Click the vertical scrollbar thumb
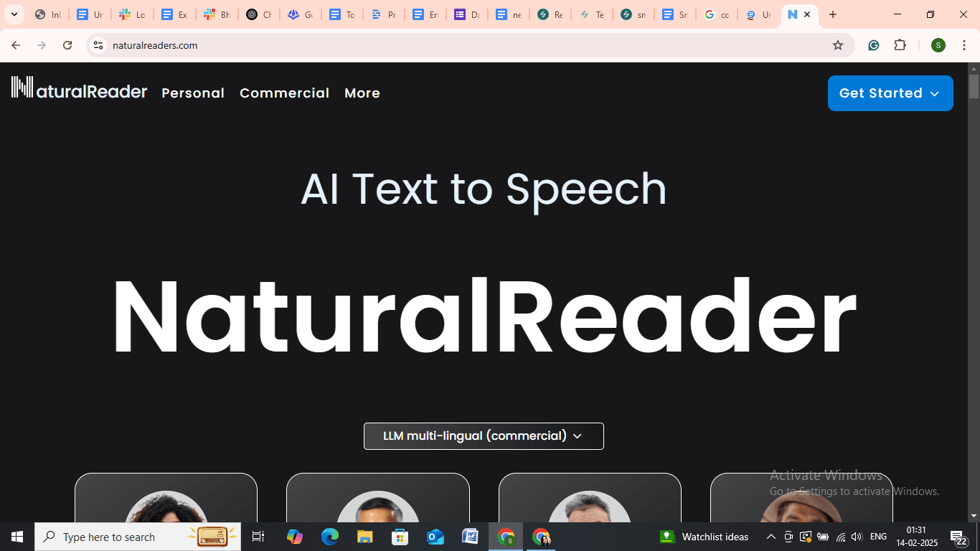 974,87
